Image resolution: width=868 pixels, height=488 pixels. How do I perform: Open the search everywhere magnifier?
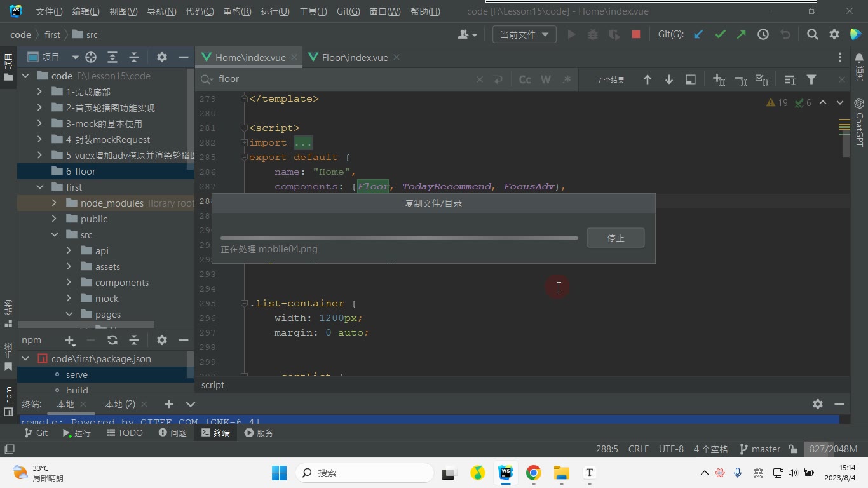[x=813, y=35]
